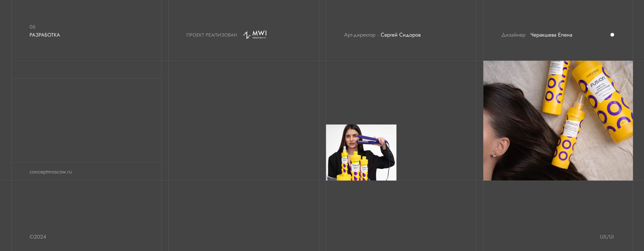Click the white circle dot indicator
Viewport: 644px width, 251px height.
(x=612, y=35)
